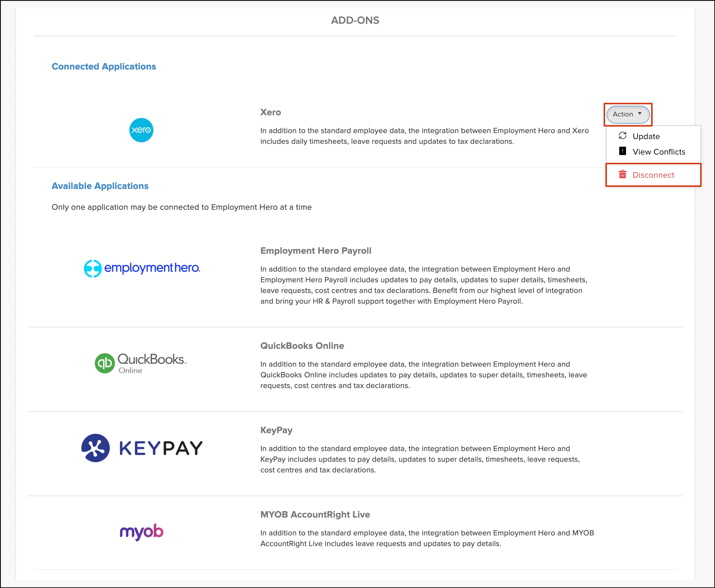715x588 pixels.
Task: Click the QuickBooks Online heading
Action: (302, 346)
